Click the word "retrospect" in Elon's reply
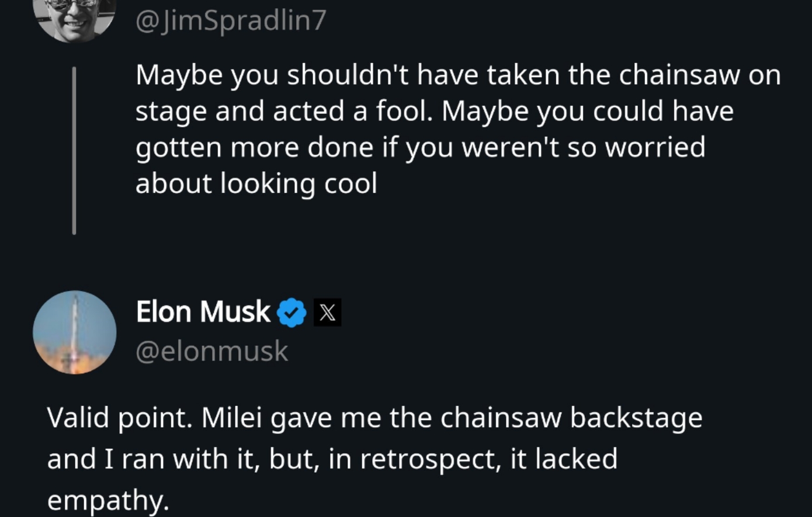This screenshot has height=517, width=812. click(430, 459)
